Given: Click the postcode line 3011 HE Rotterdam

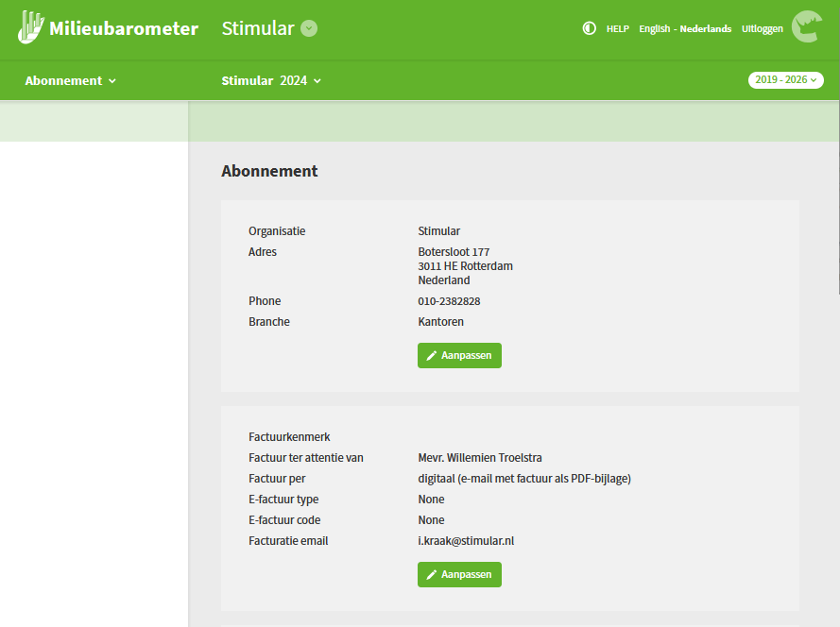Looking at the screenshot, I should [466, 266].
